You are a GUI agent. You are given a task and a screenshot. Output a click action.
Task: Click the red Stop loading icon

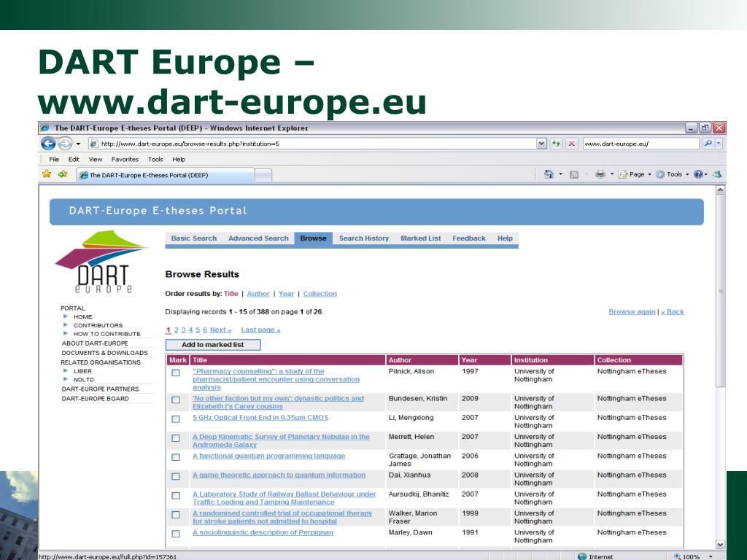[x=572, y=144]
